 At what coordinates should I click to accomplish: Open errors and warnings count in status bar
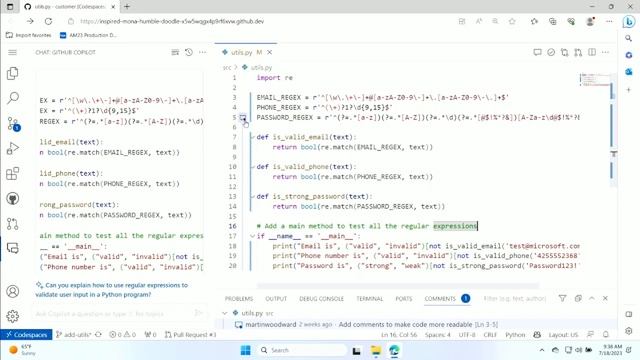coord(122,334)
